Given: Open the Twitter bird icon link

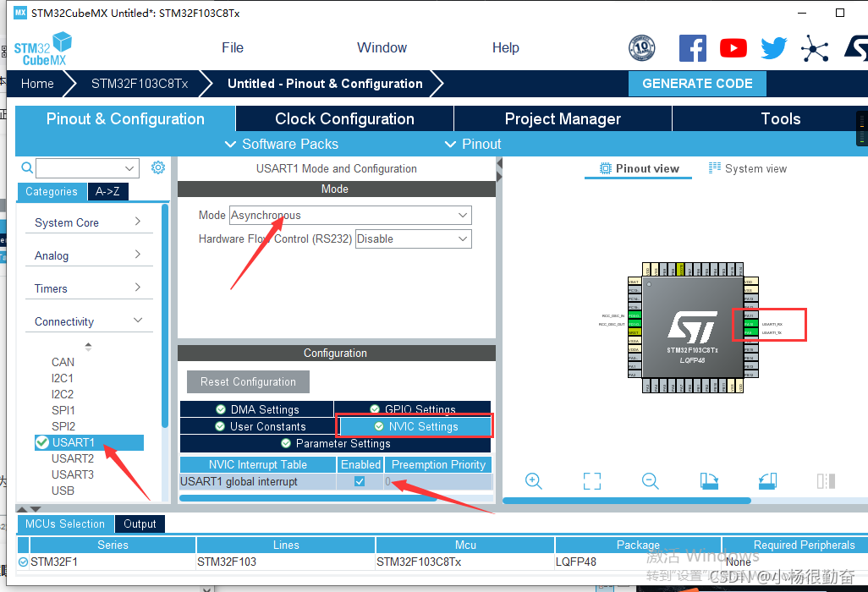Looking at the screenshot, I should click(x=773, y=48).
